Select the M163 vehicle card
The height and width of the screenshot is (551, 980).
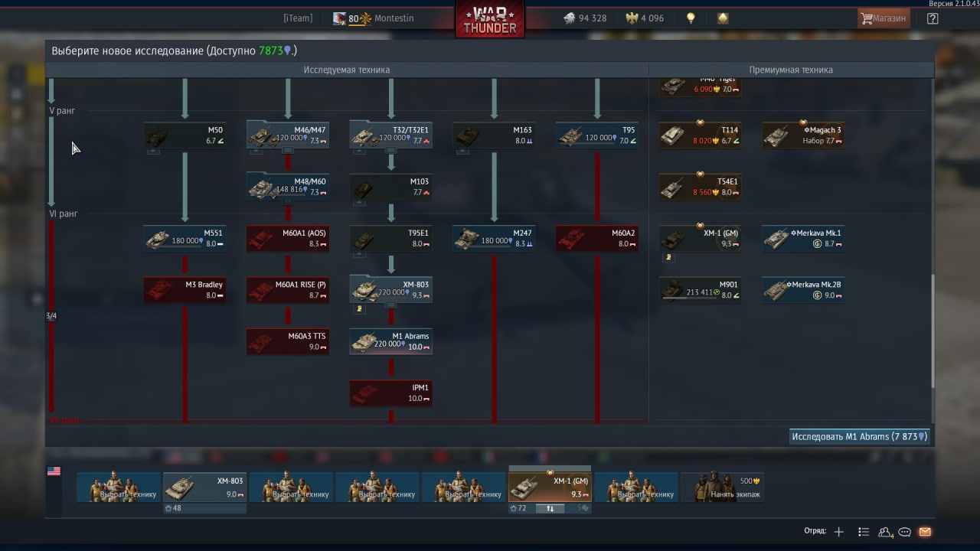click(494, 135)
